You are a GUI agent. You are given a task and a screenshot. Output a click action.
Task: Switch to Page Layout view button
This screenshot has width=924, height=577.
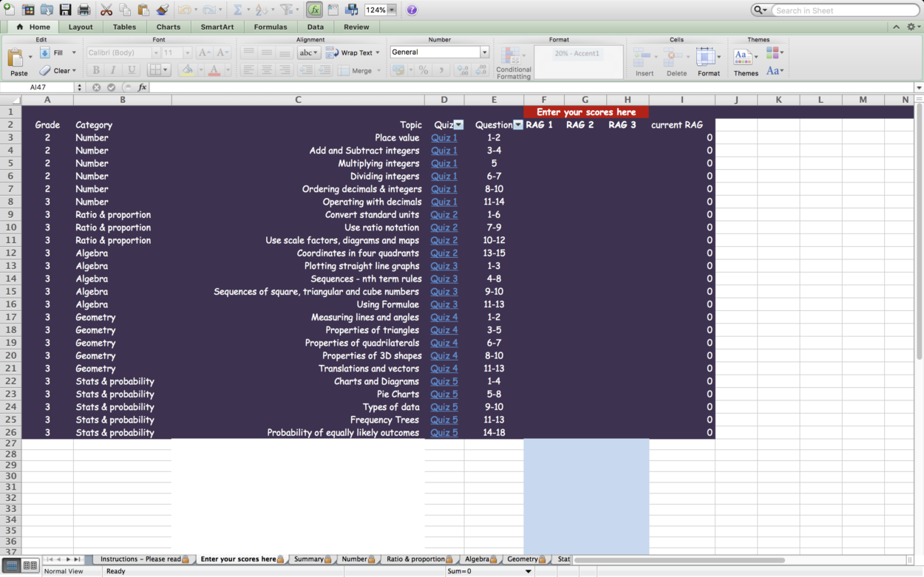pyautogui.click(x=30, y=565)
